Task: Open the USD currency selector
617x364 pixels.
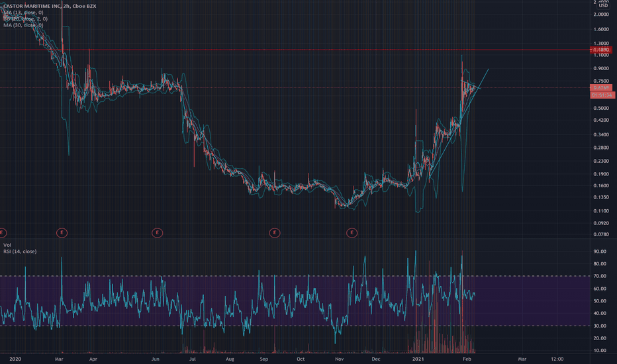Action: pos(603,5)
